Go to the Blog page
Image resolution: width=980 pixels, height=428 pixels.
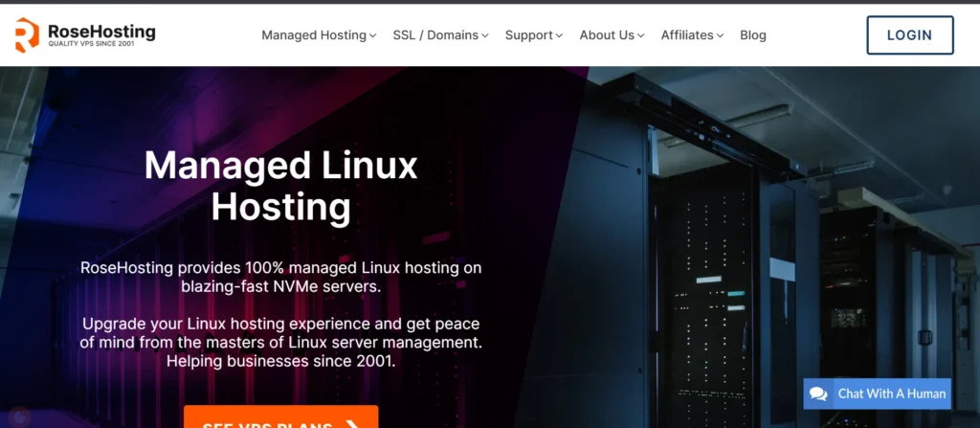753,35
